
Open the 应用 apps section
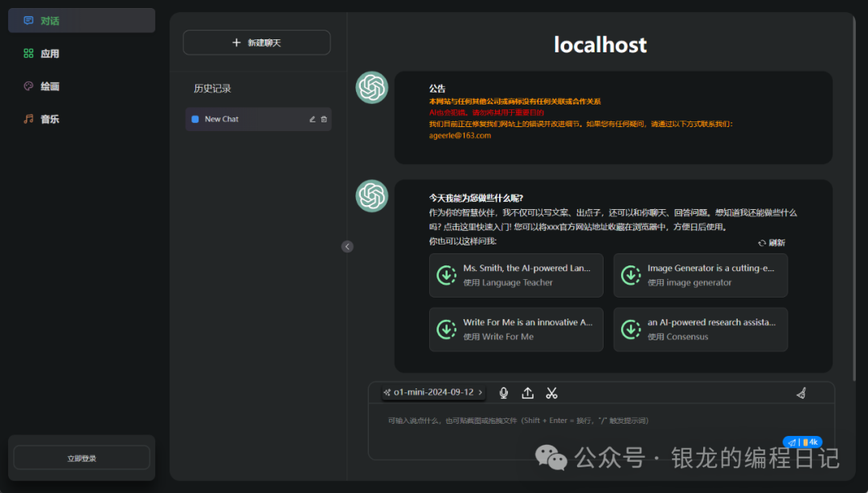[x=81, y=54]
